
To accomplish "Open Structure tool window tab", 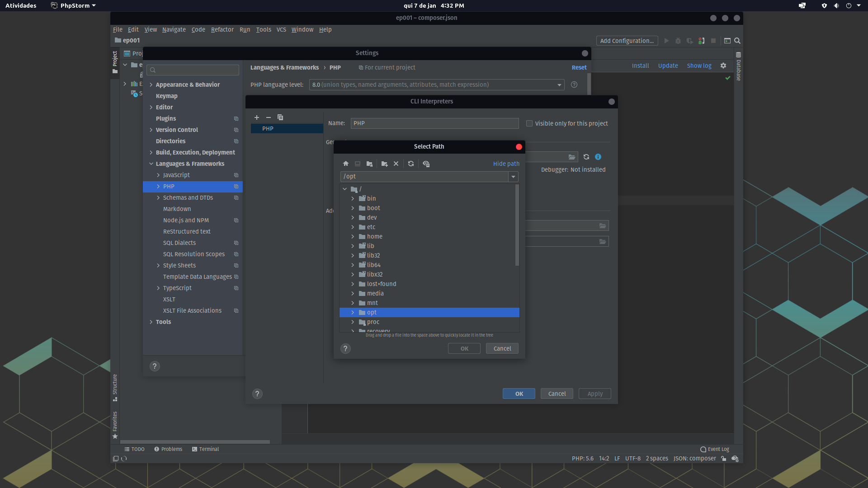I will [x=115, y=387].
